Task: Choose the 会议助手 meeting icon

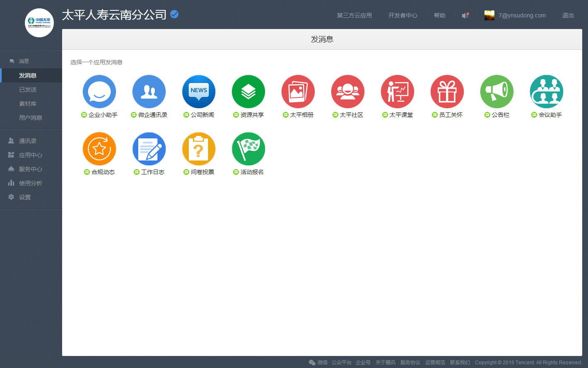Action: coord(547,92)
